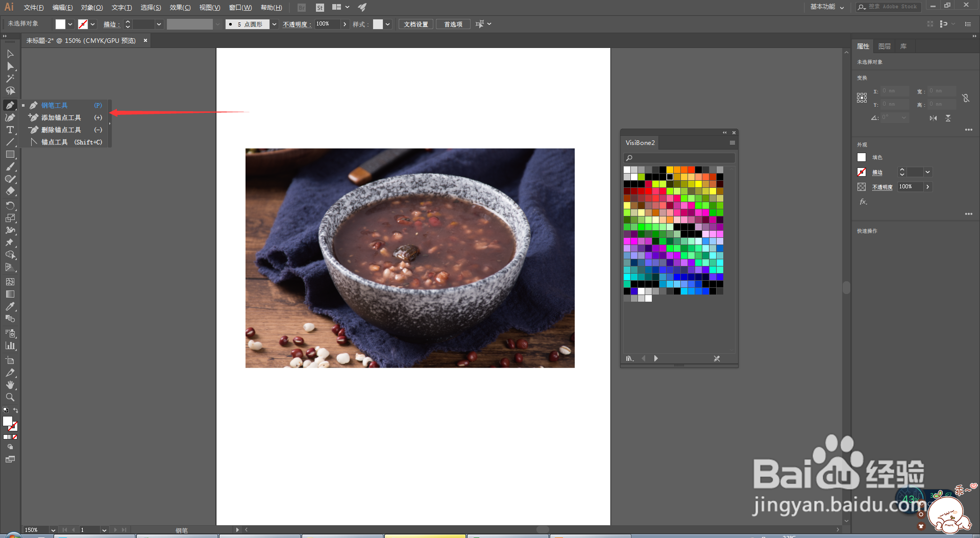
Task: Open VisiBone2 panel menu icon
Action: pyautogui.click(x=732, y=143)
